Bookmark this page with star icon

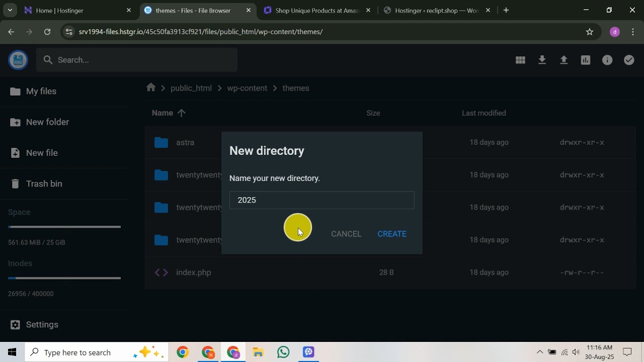[590, 32]
